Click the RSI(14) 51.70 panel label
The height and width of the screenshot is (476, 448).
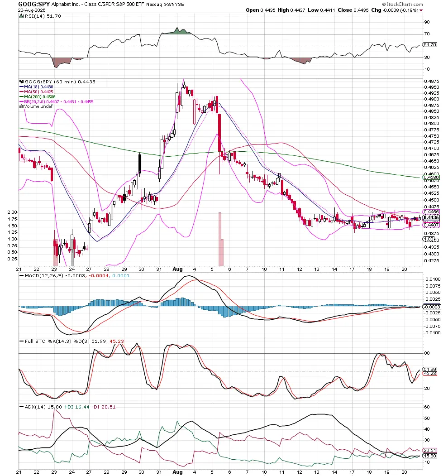click(x=43, y=16)
